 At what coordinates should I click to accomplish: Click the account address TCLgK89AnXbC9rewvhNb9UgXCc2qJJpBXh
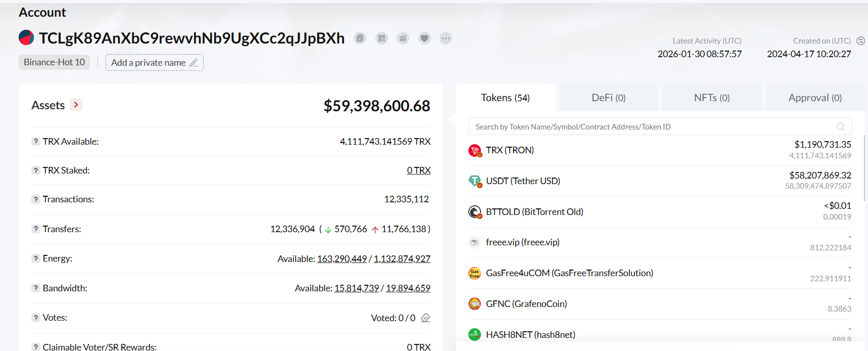click(x=191, y=38)
